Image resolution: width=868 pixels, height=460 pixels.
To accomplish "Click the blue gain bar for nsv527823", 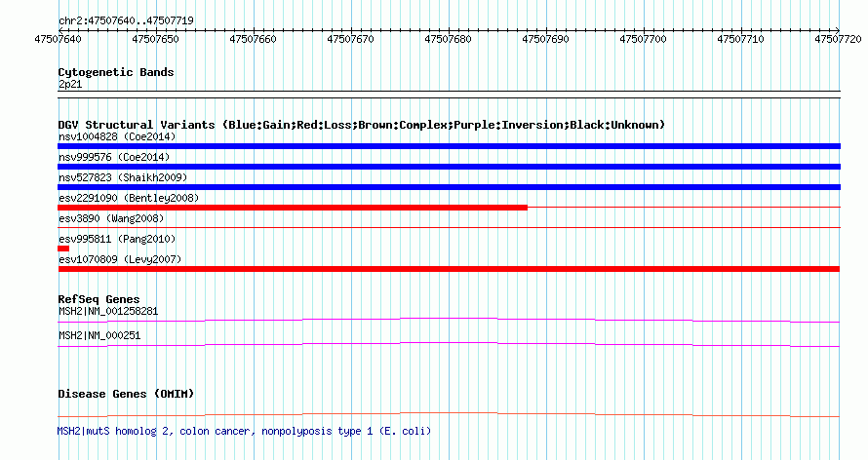I will pyautogui.click(x=449, y=187).
